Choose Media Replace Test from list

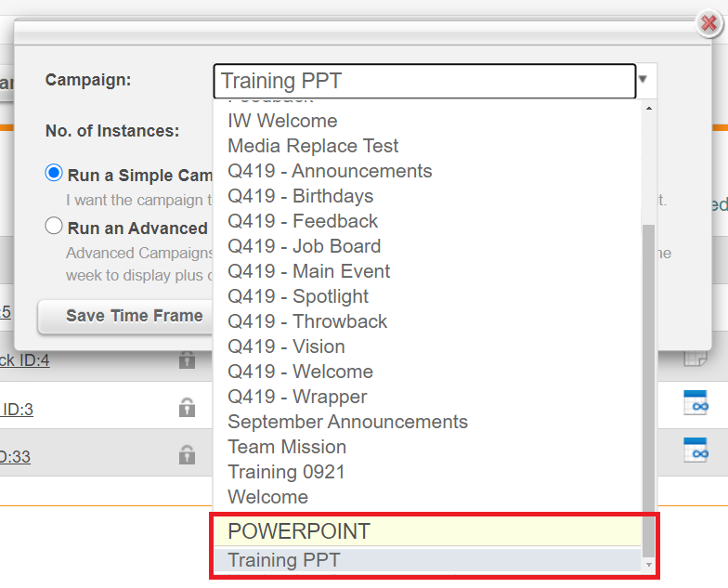tap(313, 146)
